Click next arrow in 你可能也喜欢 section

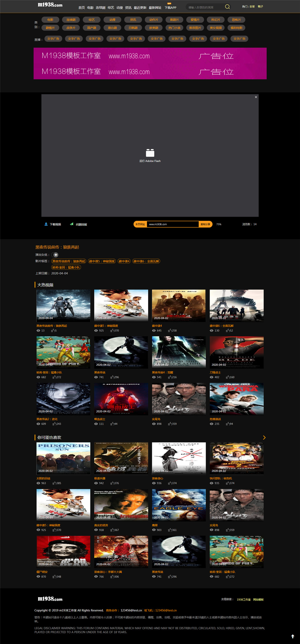coord(264,438)
